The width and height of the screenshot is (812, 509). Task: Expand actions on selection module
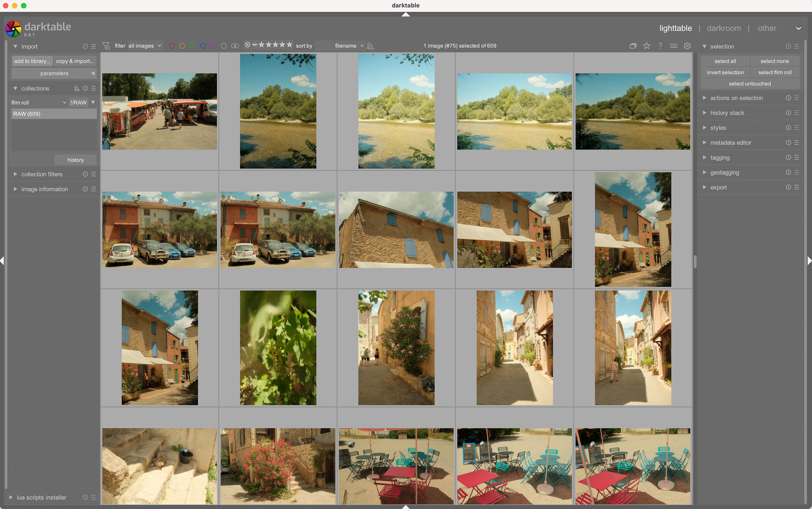pos(704,98)
